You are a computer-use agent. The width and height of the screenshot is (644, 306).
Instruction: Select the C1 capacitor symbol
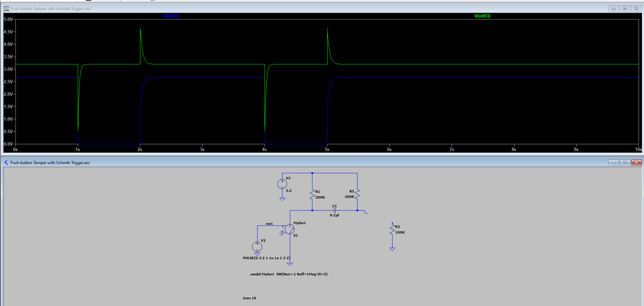point(335,210)
